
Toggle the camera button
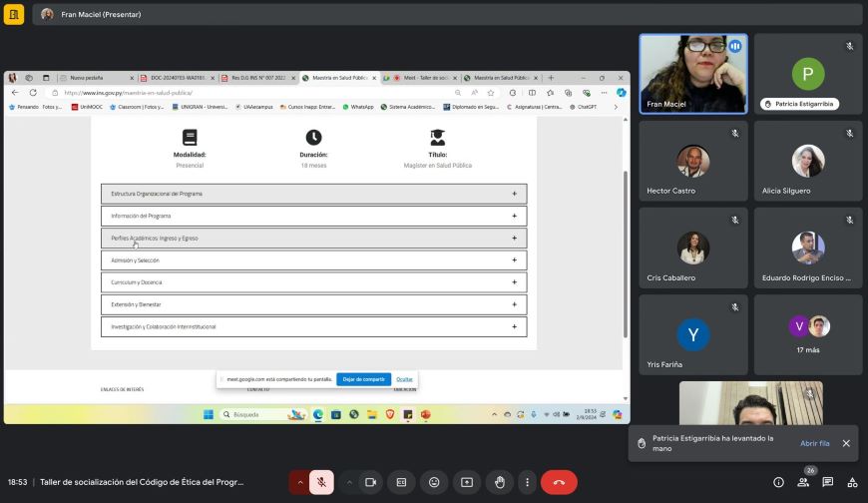coord(370,482)
